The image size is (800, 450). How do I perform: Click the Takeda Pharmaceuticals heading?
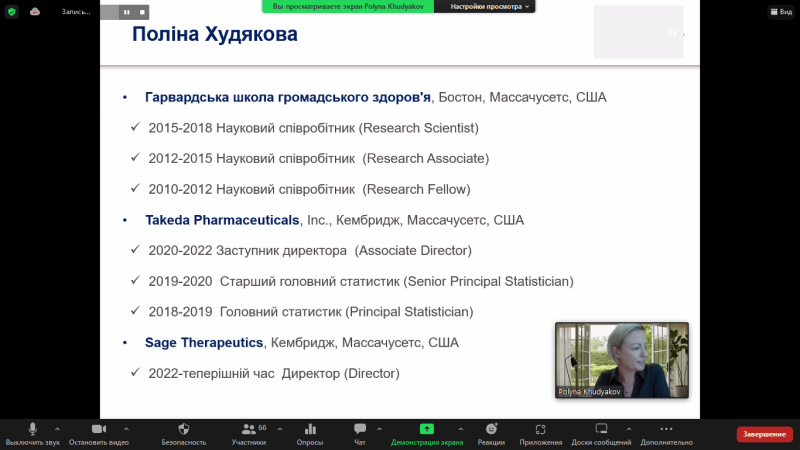222,220
